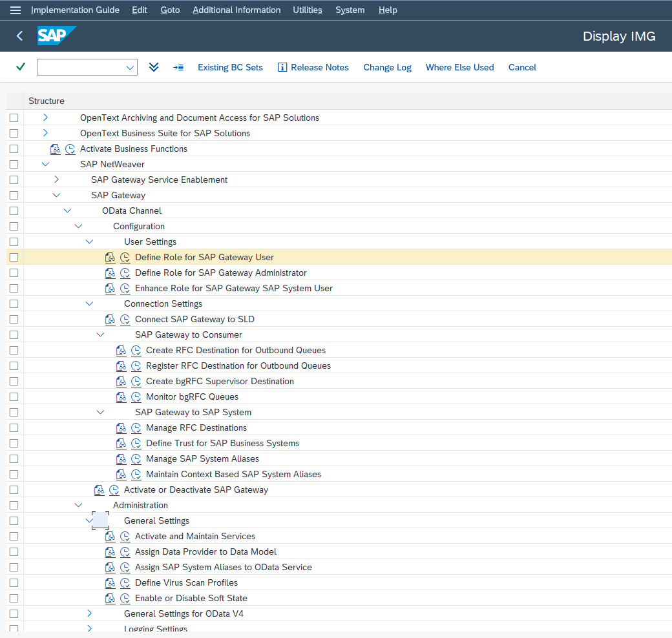The width and height of the screenshot is (672, 638).
Task: Execute activity for Assign SAP System Aliases to OData Service
Action: point(125,568)
